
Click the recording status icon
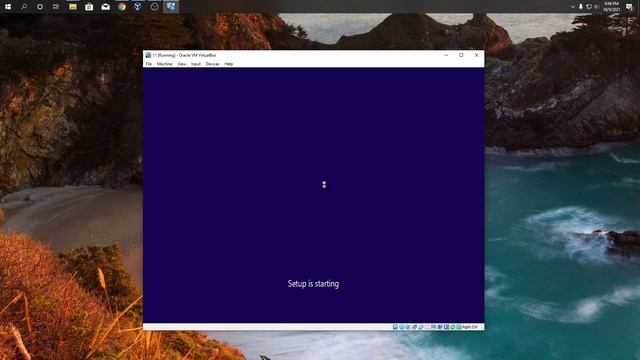tap(440, 327)
